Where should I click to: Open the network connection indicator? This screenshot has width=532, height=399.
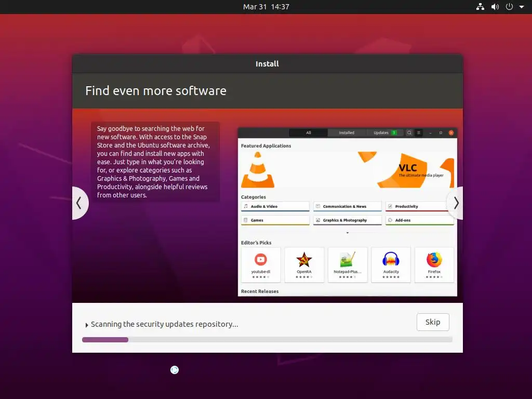(x=480, y=7)
